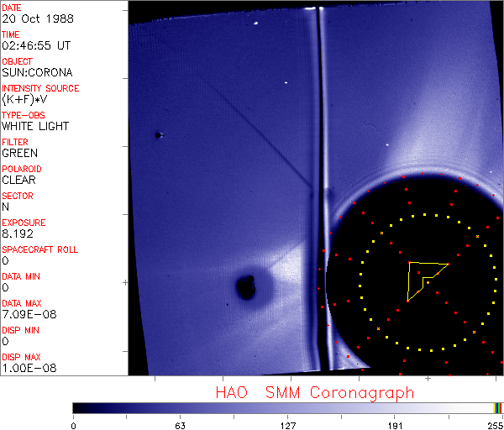Click the CLEAR polaroid value
Viewport: 504px width, 430px height.
(x=19, y=180)
